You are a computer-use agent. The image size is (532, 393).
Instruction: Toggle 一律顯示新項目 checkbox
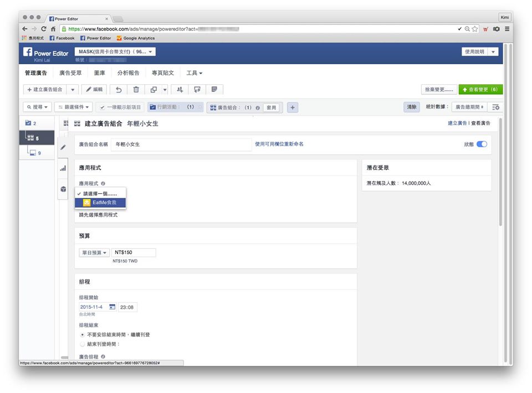click(x=102, y=107)
